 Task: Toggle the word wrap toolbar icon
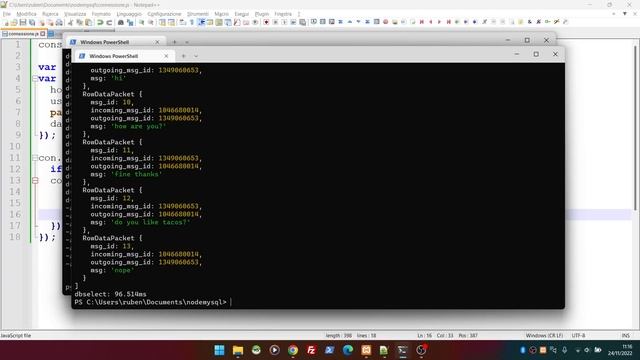[182, 22]
